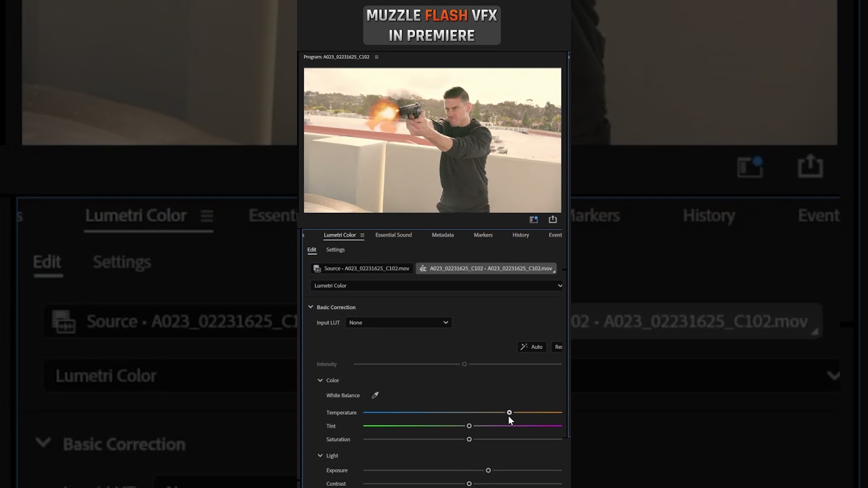Click the sequence clip icon beside A023_02231625_C102

[423, 268]
